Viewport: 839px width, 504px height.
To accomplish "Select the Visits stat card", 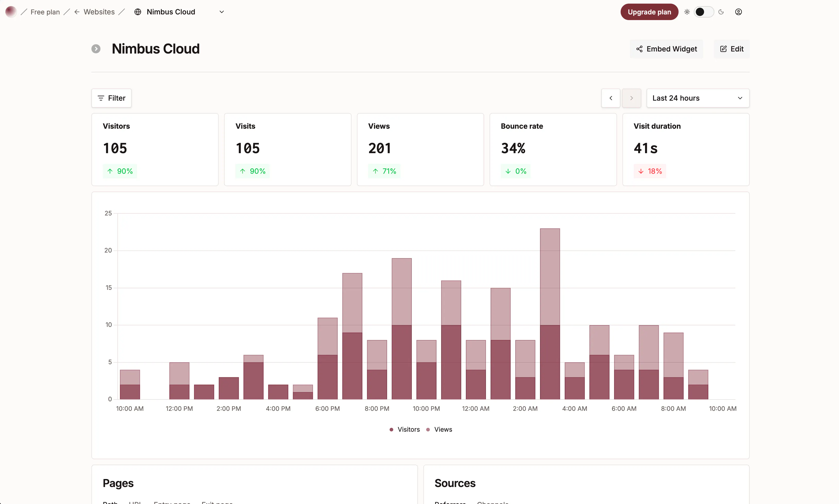I will [x=288, y=150].
